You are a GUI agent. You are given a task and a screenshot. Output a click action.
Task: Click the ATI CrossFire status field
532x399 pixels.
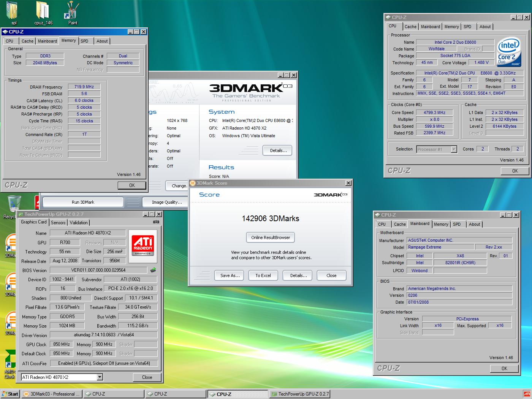pos(104,363)
